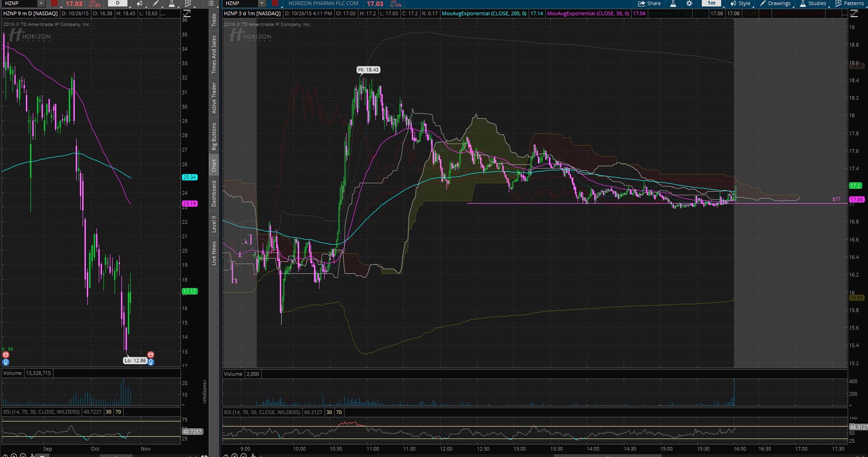The image size is (868, 457).
Task: Click red link icon in left chart header
Action: click(x=54, y=3)
